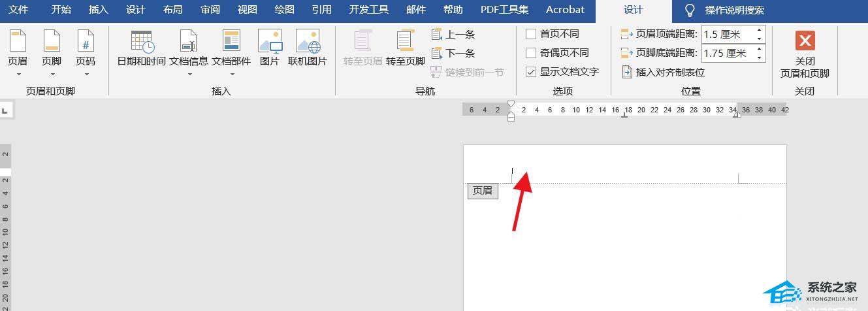This screenshot has height=311, width=868.
Task: Click red 关闭页眉和页脚 button
Action: pyautogui.click(x=805, y=41)
